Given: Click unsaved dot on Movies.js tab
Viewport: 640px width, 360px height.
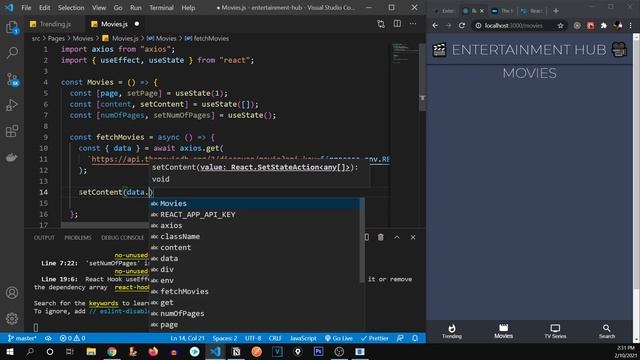Looking at the screenshot, I should [137, 24].
